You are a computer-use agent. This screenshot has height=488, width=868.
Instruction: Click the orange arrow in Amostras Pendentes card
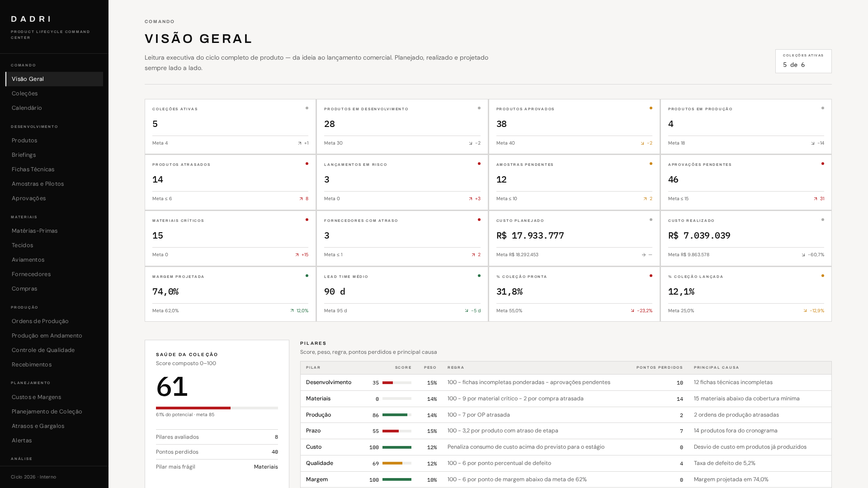[645, 199]
